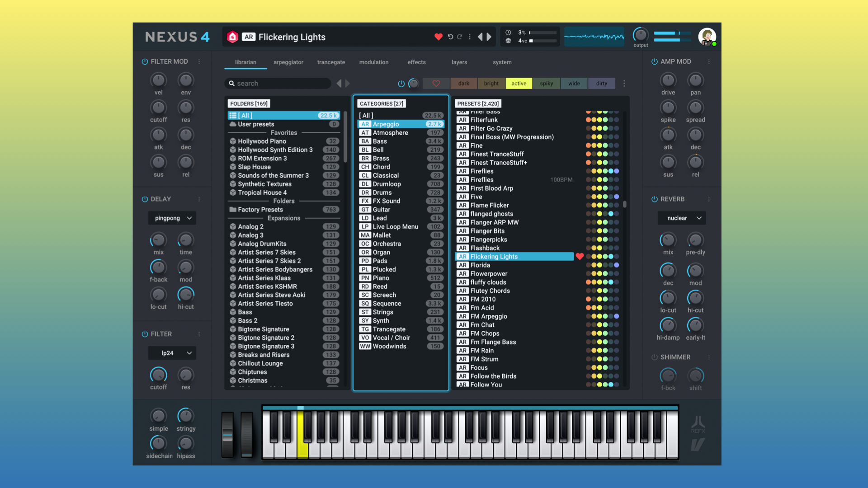Click the pitch bend wheel slider
Image resolution: width=868 pixels, height=488 pixels.
(227, 435)
